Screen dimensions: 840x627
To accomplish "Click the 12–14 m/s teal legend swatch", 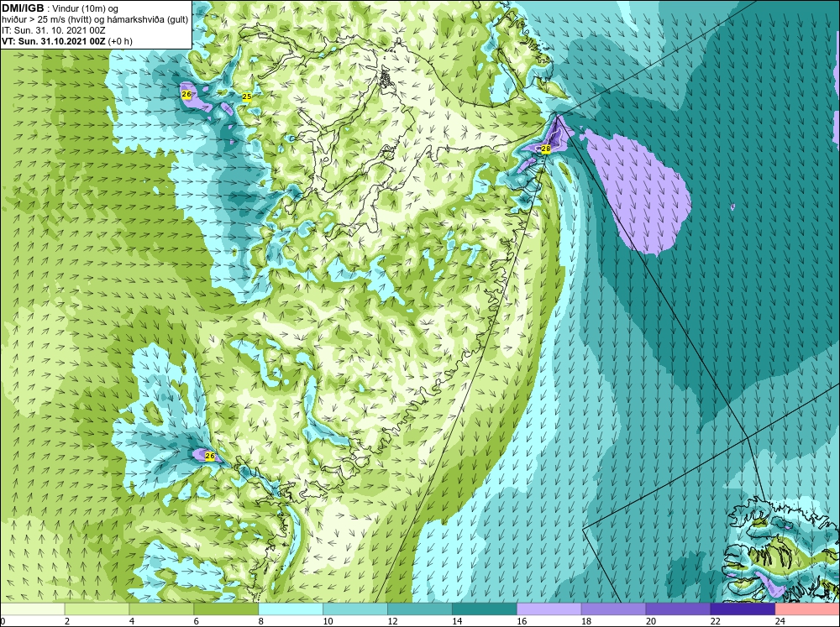I will pos(419,609).
